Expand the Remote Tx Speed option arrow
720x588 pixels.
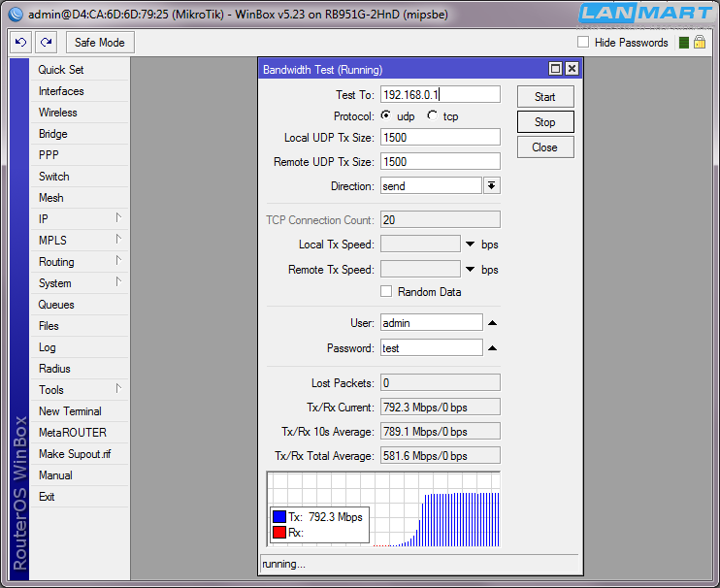[471, 270]
